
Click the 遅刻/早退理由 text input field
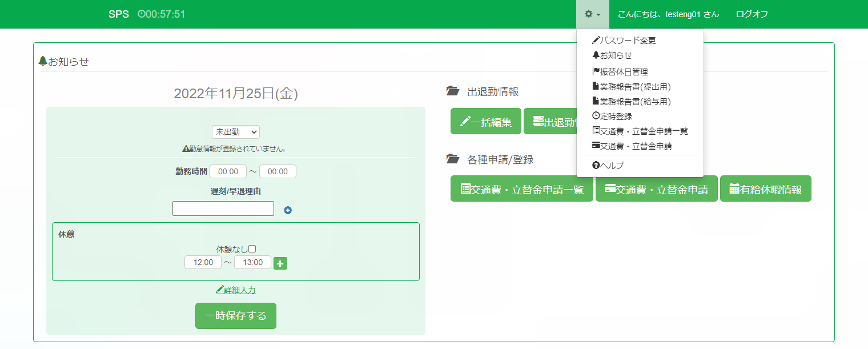[223, 209]
